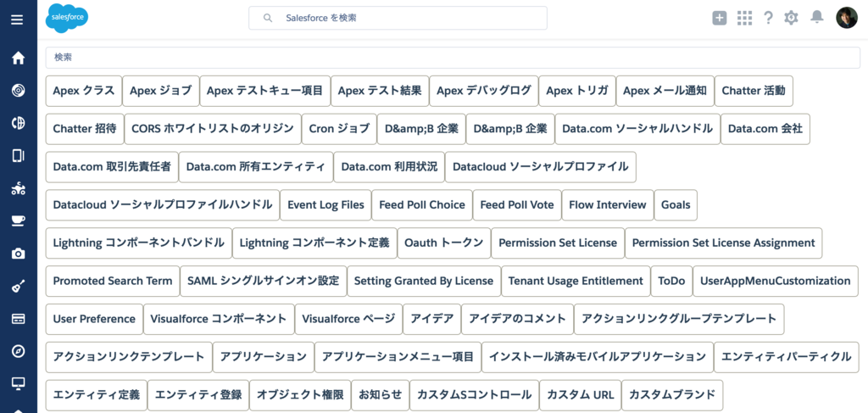Select 'Apex メール通知' tile

[x=665, y=91]
